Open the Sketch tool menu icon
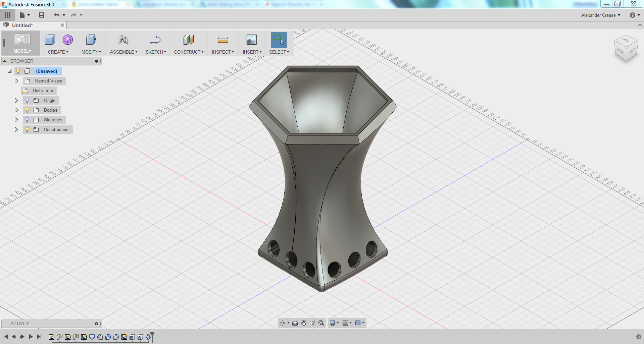Image resolution: width=644 pixels, height=344 pixels. (156, 40)
